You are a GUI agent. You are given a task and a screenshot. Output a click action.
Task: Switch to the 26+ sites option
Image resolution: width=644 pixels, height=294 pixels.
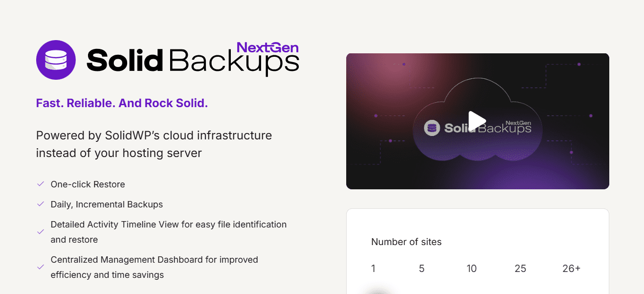[571, 268]
